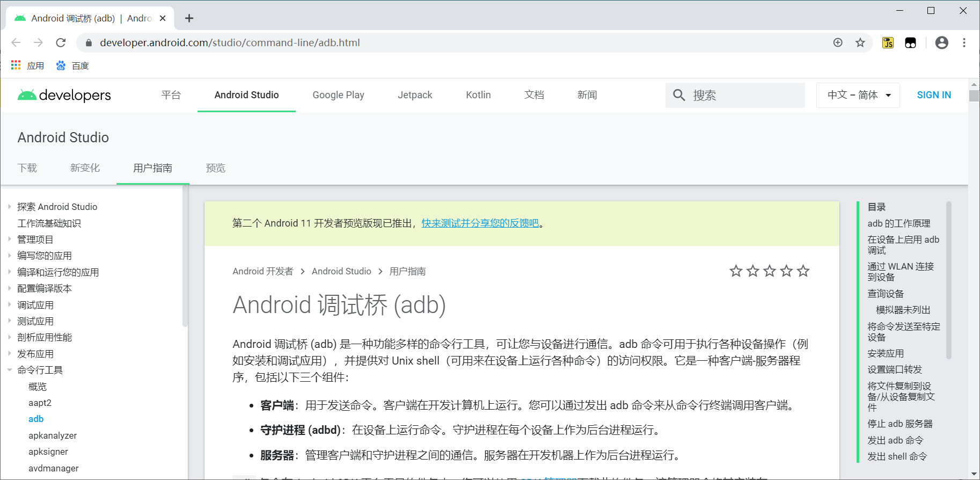Collapse the 命令行工具 section arrow
The width and height of the screenshot is (980, 480).
[9, 370]
